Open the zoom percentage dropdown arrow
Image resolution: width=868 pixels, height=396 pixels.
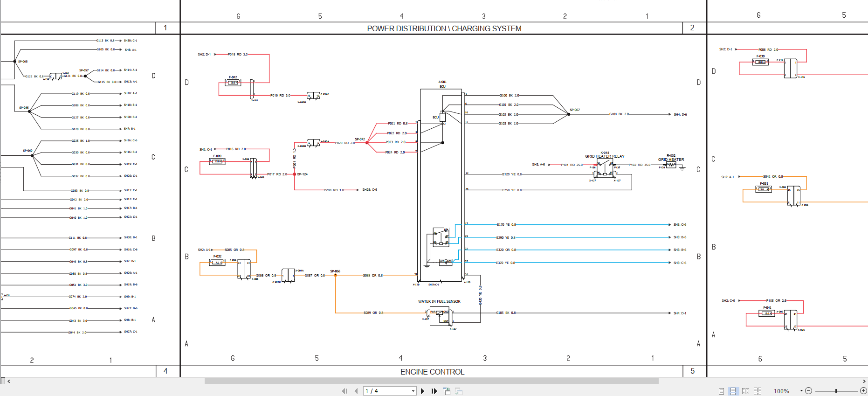pyautogui.click(x=801, y=391)
